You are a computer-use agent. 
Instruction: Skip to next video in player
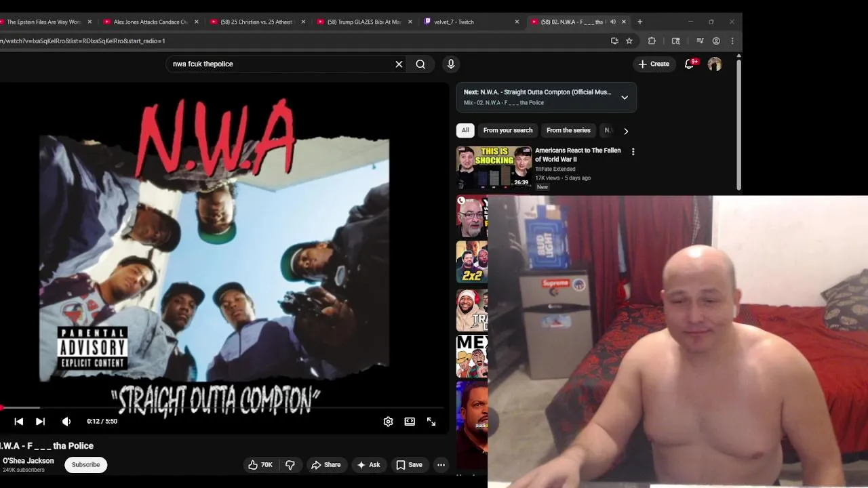[40, 422]
